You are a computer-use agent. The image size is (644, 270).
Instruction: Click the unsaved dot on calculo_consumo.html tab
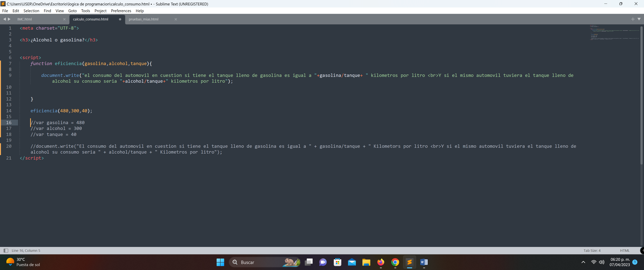tap(120, 19)
